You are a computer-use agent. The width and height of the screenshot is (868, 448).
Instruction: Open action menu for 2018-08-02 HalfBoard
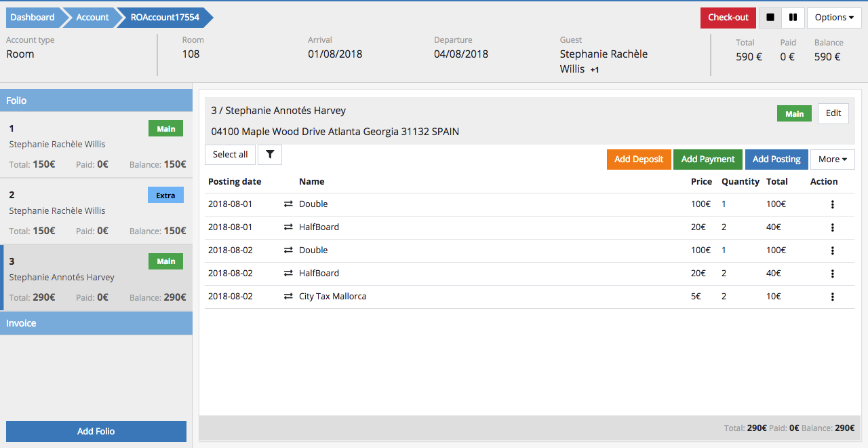pyautogui.click(x=832, y=274)
